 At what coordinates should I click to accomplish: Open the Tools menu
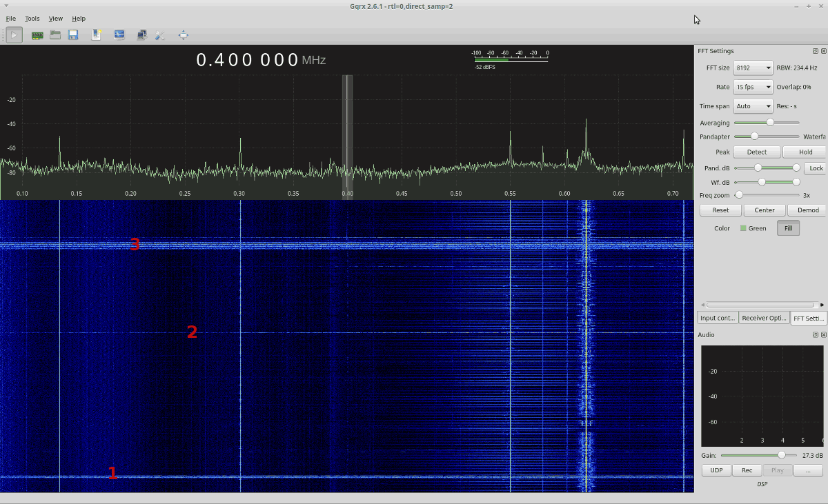coord(32,19)
